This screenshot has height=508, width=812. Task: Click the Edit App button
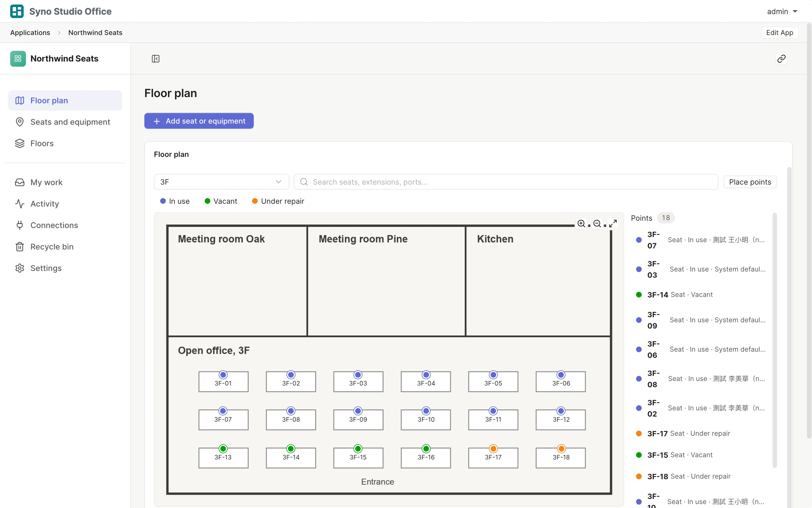coord(780,32)
